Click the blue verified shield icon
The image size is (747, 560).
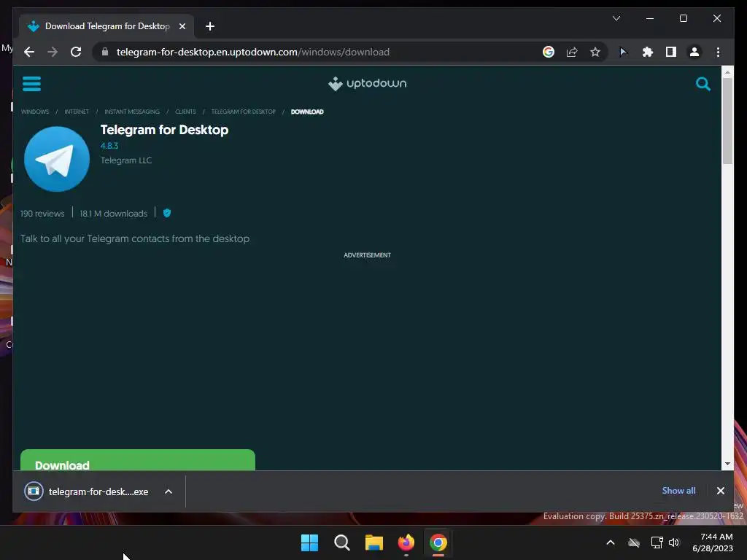click(x=167, y=213)
